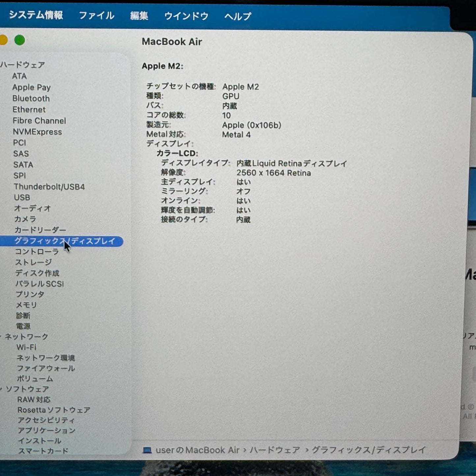Select Bluetooth in the sidebar

tap(31, 98)
